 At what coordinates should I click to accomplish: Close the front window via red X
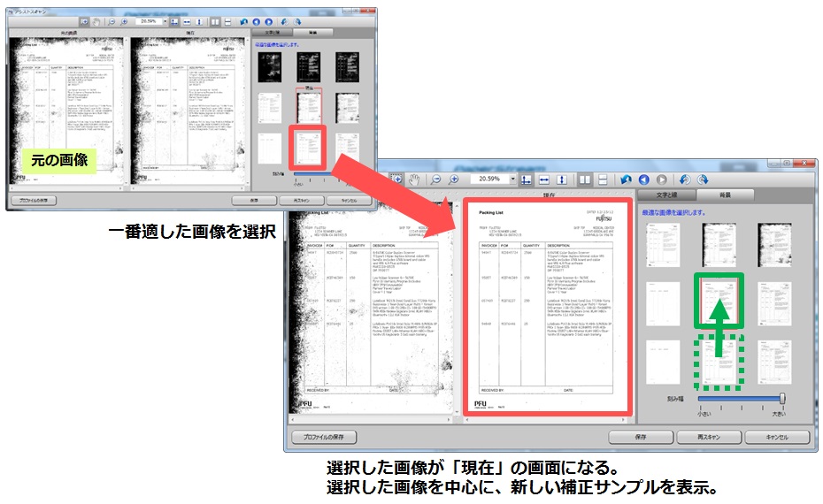click(x=804, y=164)
